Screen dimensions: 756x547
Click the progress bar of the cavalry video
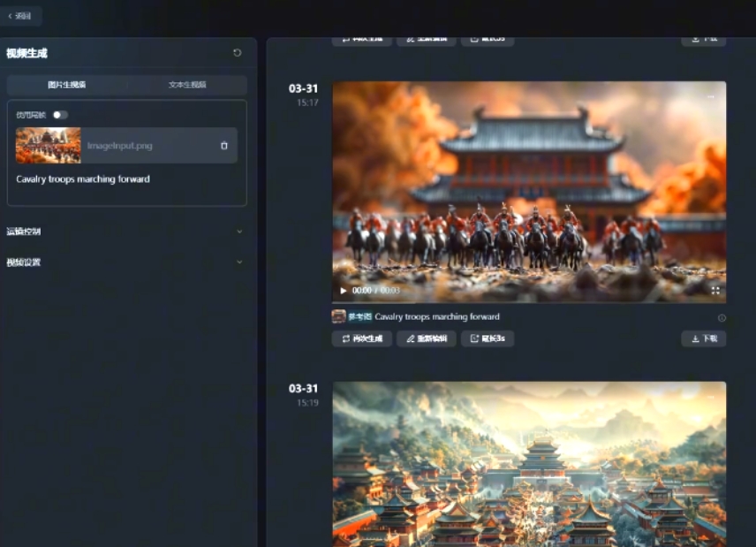(x=529, y=302)
